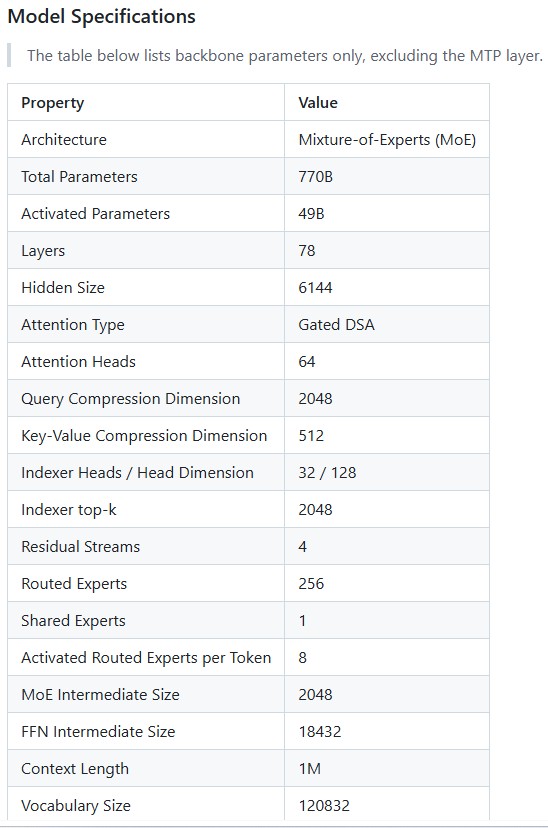548x828 pixels.
Task: Click the Mixture-of-Experts (MoE) value cell
Action: click(387, 139)
